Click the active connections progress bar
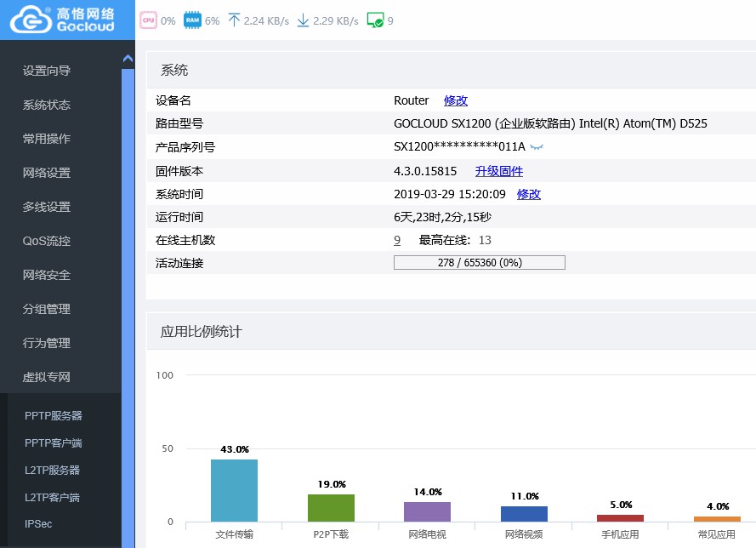This screenshot has height=548, width=756. click(480, 262)
